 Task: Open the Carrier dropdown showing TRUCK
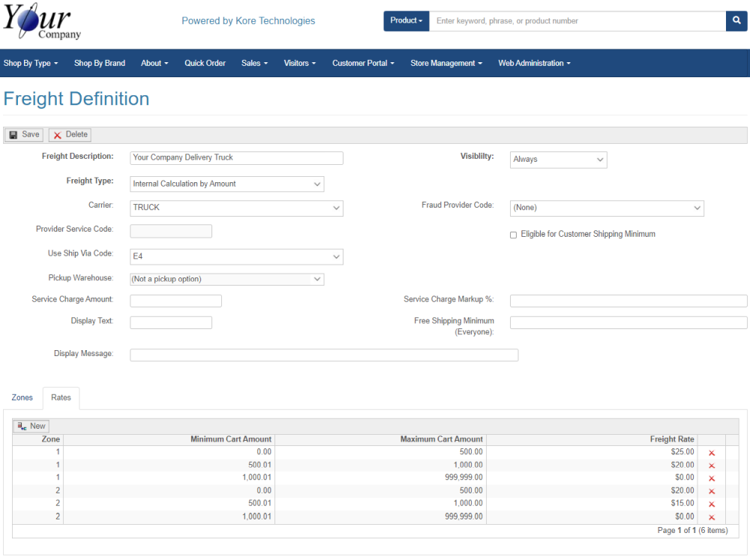point(236,208)
